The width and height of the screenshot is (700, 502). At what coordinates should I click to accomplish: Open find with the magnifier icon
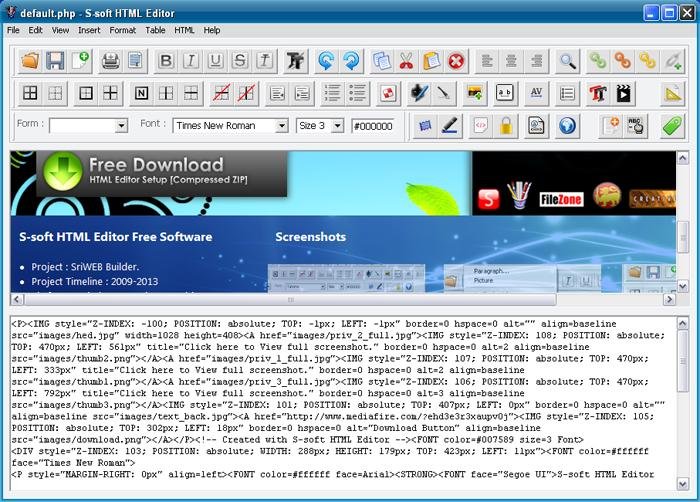(567, 60)
